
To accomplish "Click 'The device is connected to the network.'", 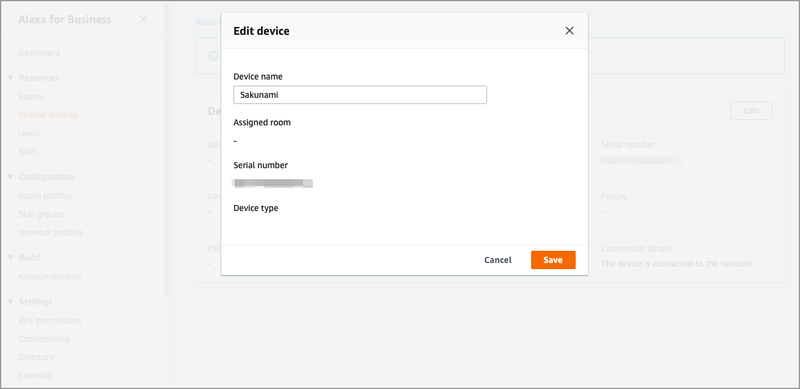I will coord(678,264).
